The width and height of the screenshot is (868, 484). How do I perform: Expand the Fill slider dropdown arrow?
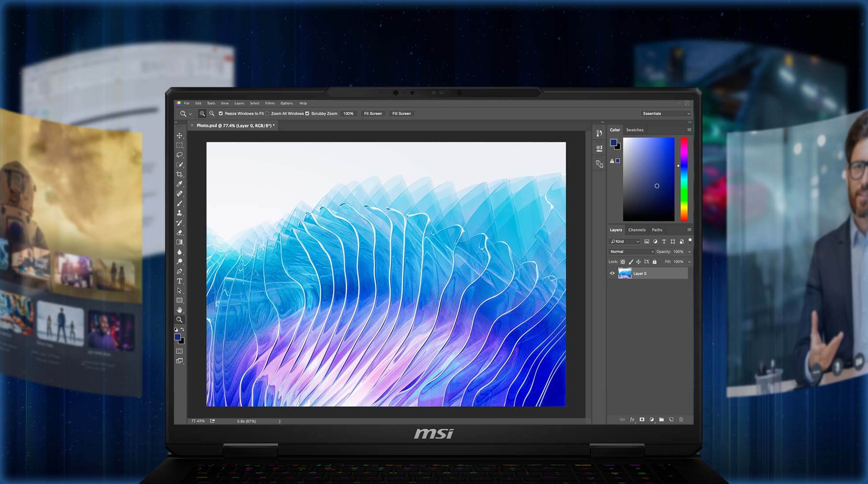tap(689, 262)
